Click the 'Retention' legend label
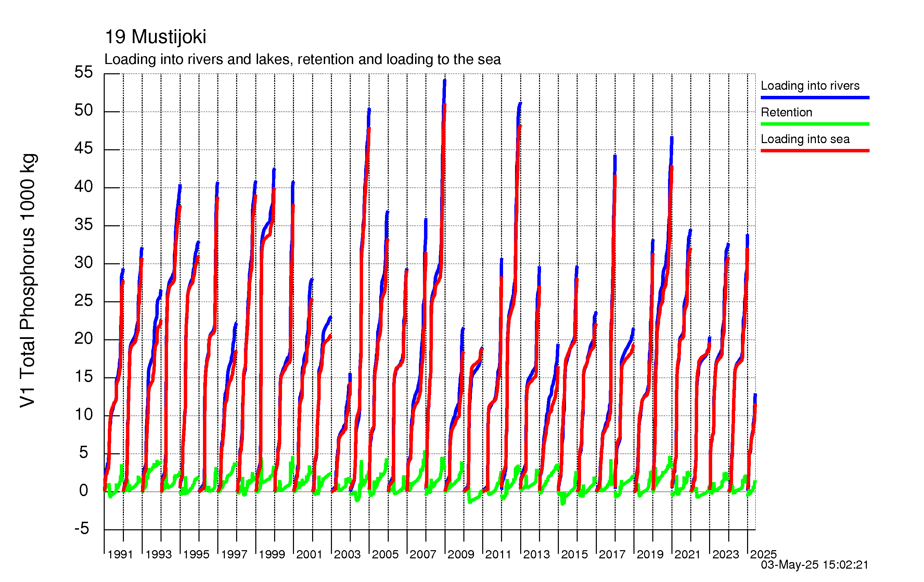Viewport: 924px width, 582px height. pos(786,113)
